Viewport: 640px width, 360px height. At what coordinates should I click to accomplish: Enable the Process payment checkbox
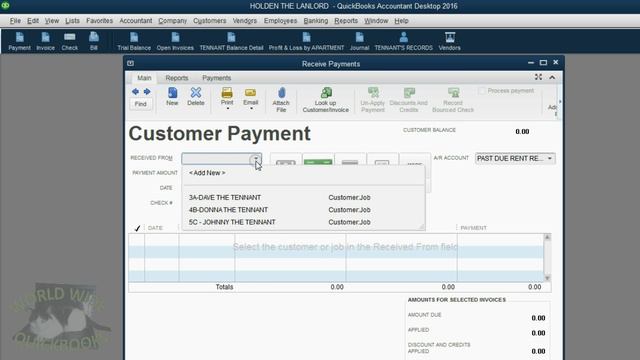482,91
